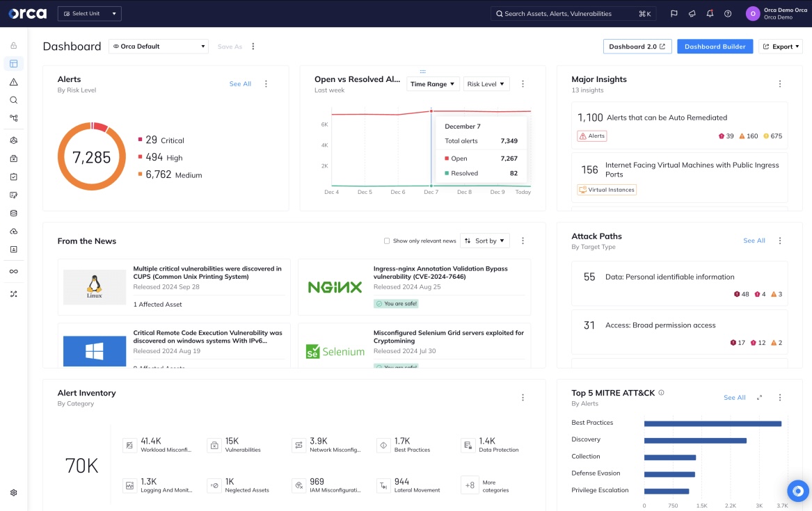Open the Time Range dropdown
Screen dimensions: 812x511
pyautogui.click(x=432, y=84)
